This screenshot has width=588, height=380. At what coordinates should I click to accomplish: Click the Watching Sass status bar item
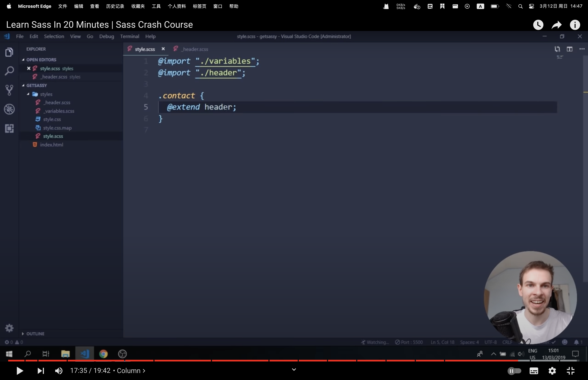tap(375, 342)
